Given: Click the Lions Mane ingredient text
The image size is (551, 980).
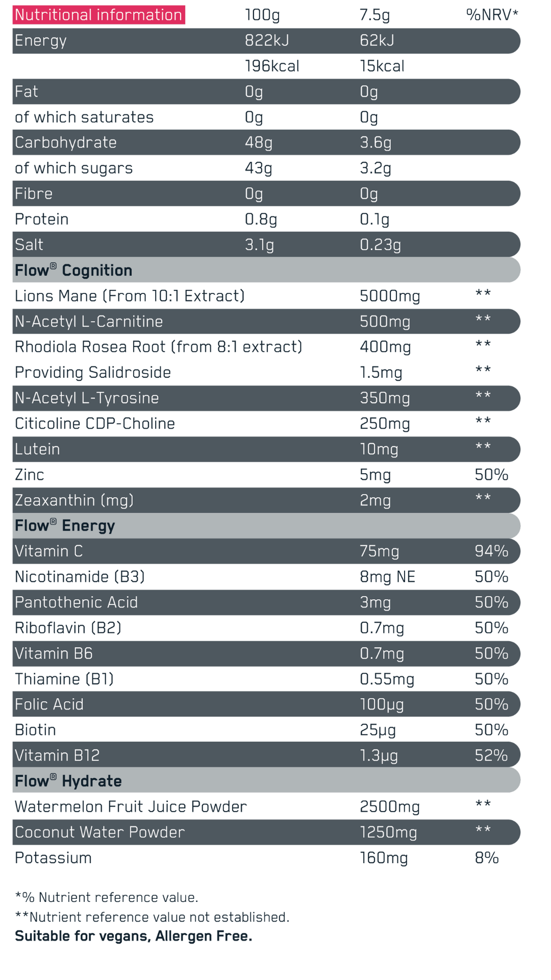Looking at the screenshot, I should click(130, 296).
